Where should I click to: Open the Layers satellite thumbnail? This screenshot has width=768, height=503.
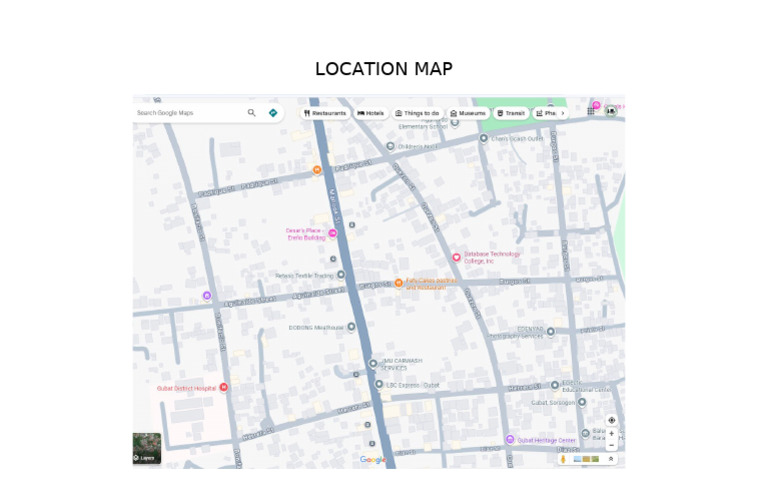147,448
